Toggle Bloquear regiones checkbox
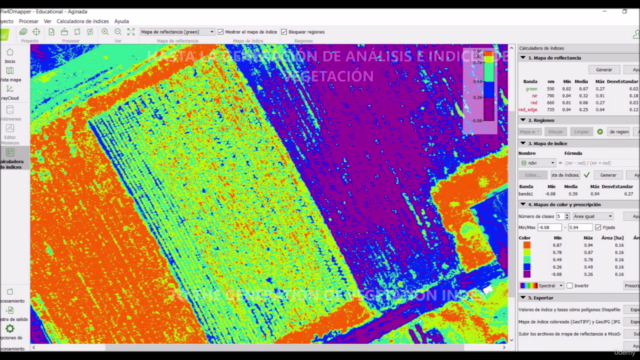 click(x=284, y=32)
